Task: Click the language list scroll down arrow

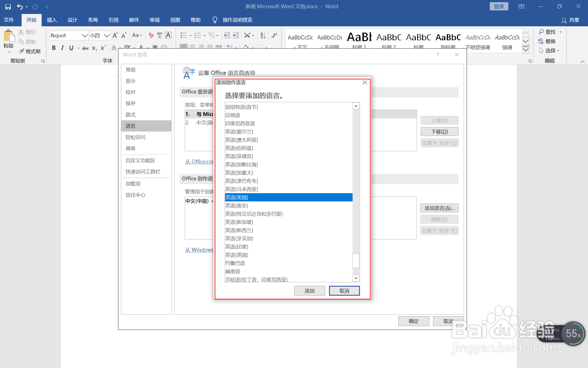Action: (x=356, y=278)
